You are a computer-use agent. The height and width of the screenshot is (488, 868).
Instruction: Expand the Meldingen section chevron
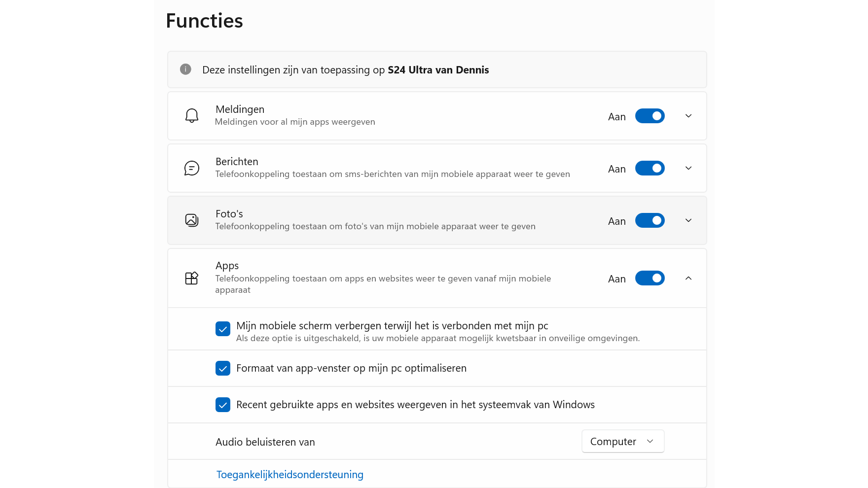[x=688, y=116]
